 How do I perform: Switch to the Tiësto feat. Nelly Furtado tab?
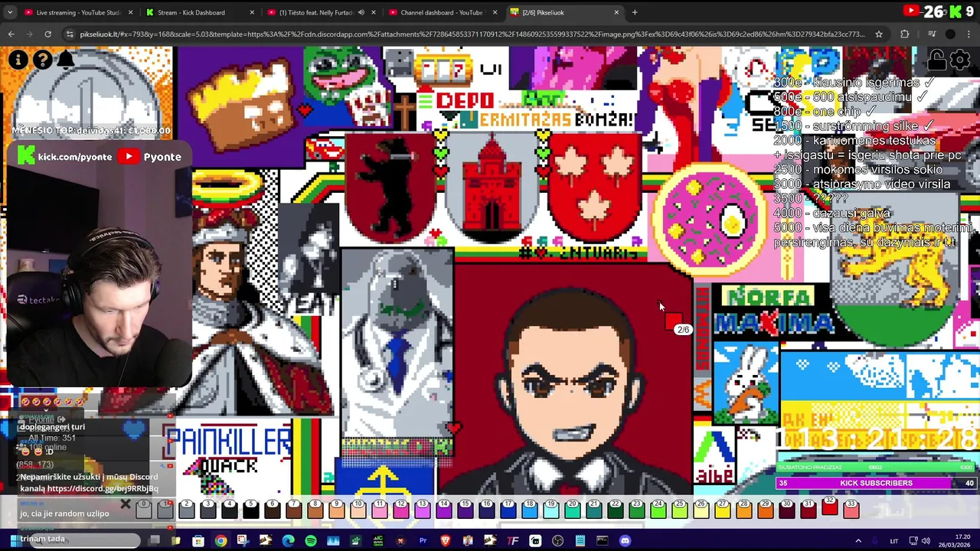coord(320,12)
